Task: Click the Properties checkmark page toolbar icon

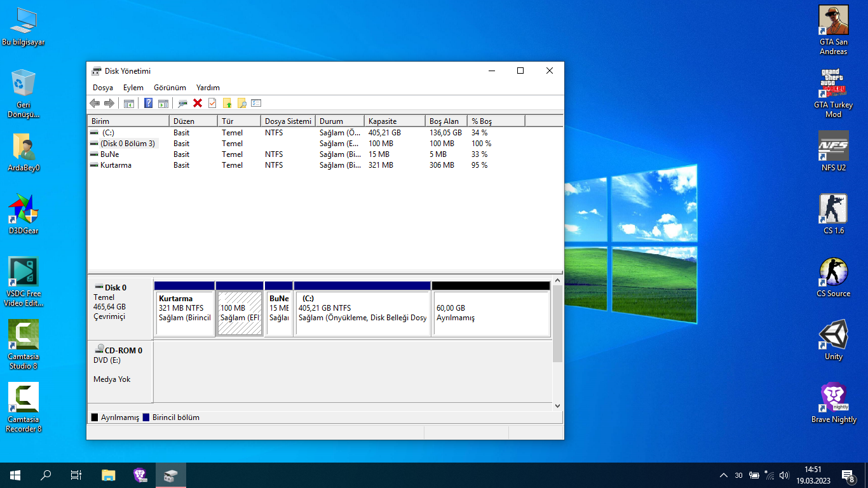Action: point(212,103)
